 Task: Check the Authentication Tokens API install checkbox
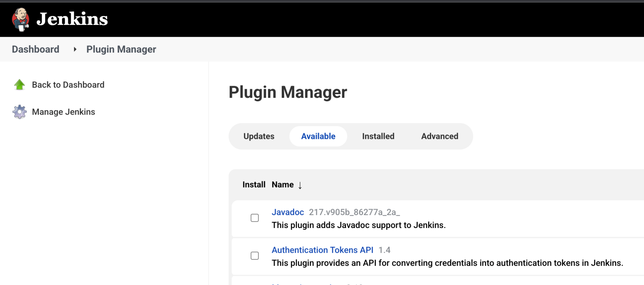[x=254, y=255]
